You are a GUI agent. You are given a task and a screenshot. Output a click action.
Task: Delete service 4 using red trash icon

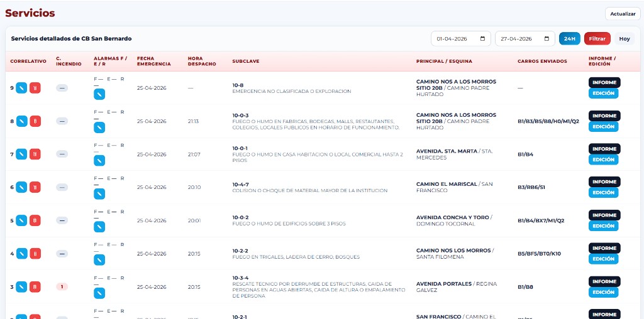[x=35, y=254]
